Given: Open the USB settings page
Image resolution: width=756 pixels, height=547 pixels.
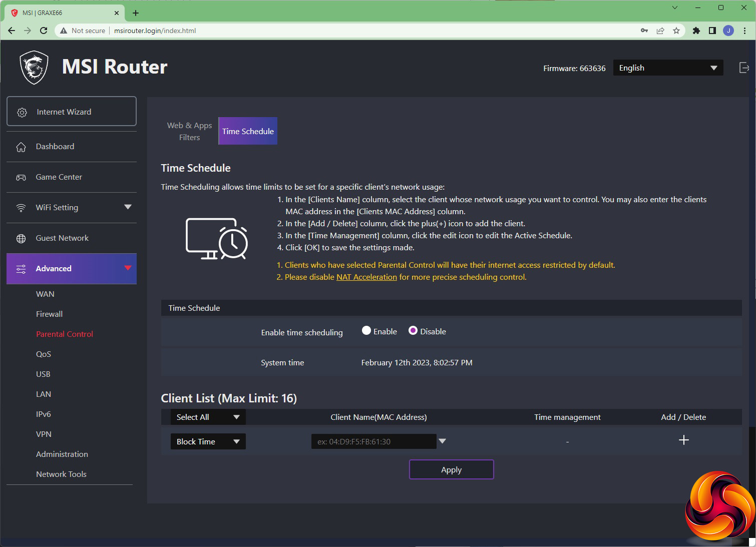Looking at the screenshot, I should (x=43, y=374).
